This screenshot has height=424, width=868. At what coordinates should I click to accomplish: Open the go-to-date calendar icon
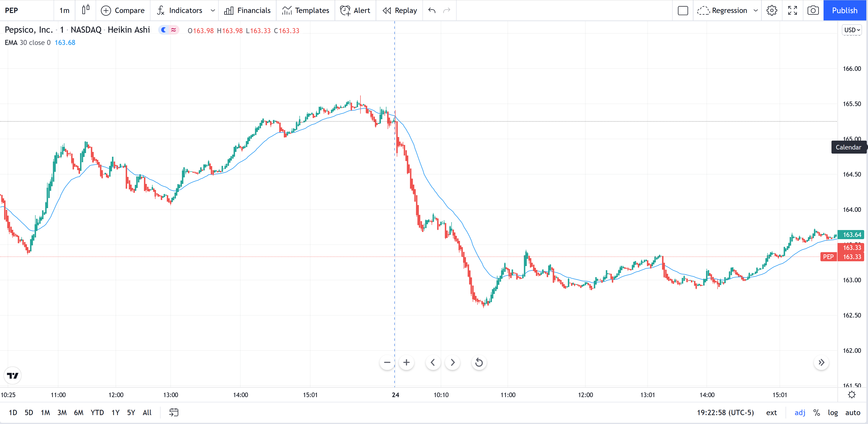coord(174,412)
